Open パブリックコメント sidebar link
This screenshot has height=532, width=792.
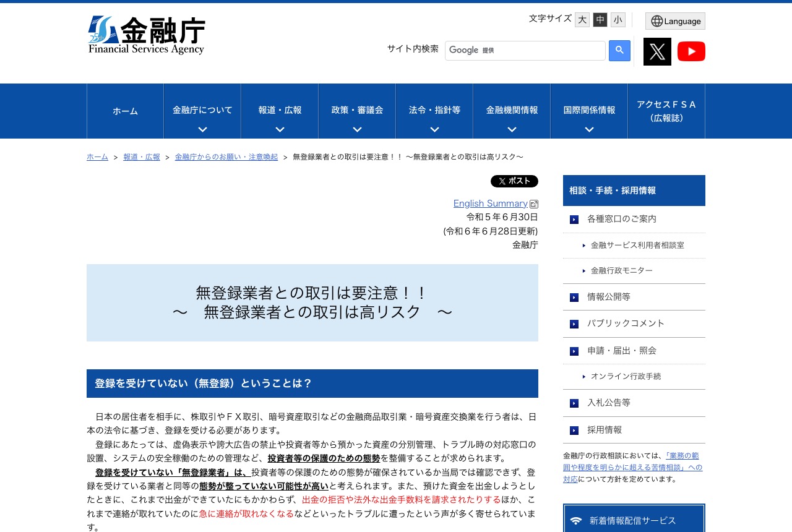pyautogui.click(x=626, y=324)
